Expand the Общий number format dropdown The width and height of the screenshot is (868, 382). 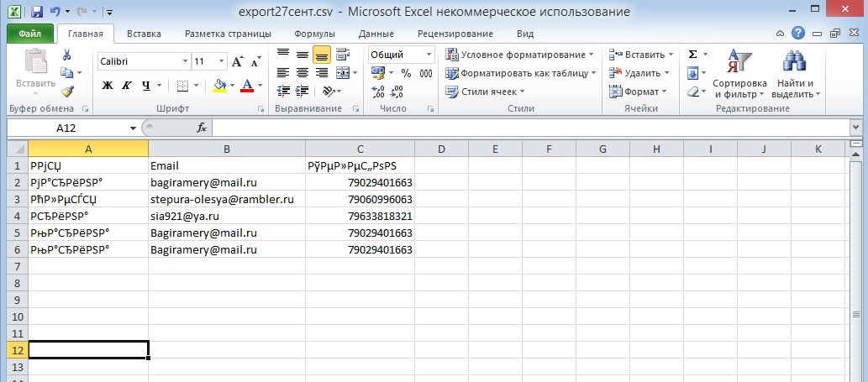click(x=429, y=55)
